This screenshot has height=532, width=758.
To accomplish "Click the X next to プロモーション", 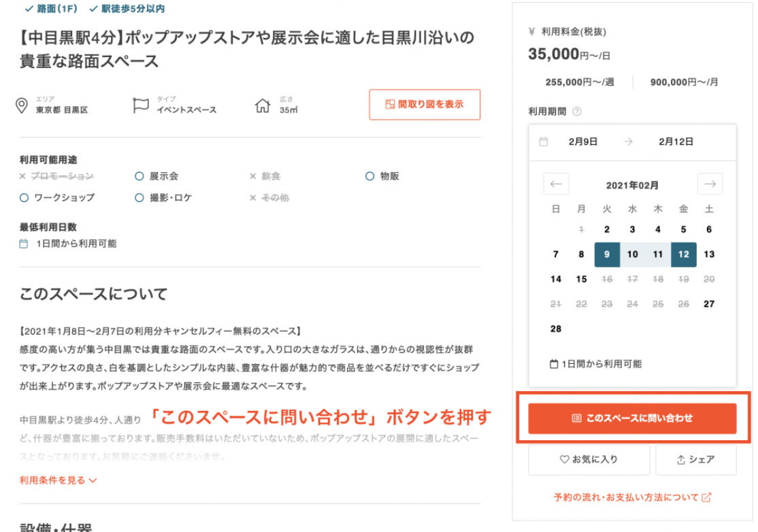I will tap(22, 176).
